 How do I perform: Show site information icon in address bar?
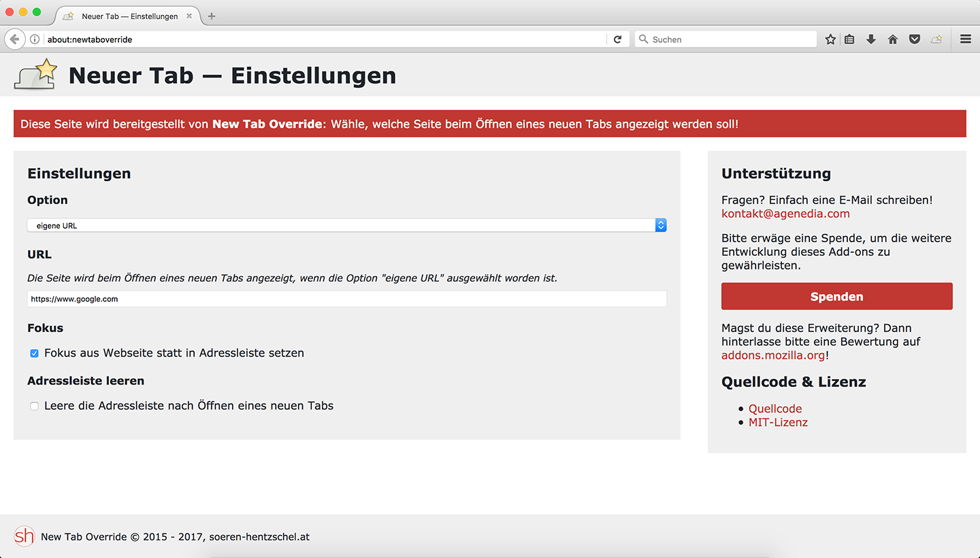point(35,39)
